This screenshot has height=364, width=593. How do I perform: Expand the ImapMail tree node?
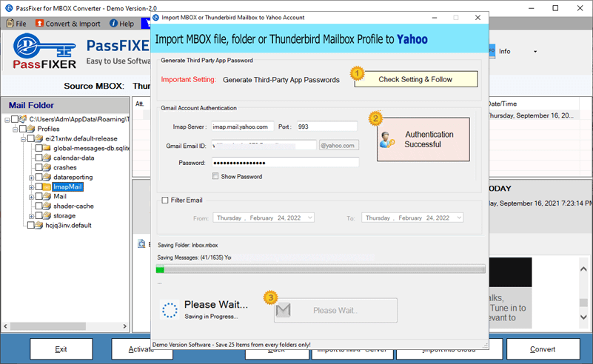[x=31, y=187]
